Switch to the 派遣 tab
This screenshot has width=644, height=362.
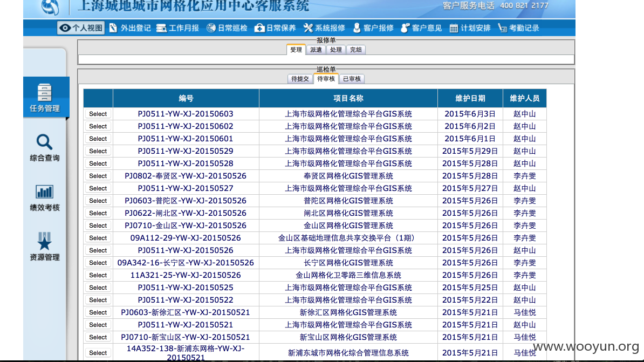316,50
